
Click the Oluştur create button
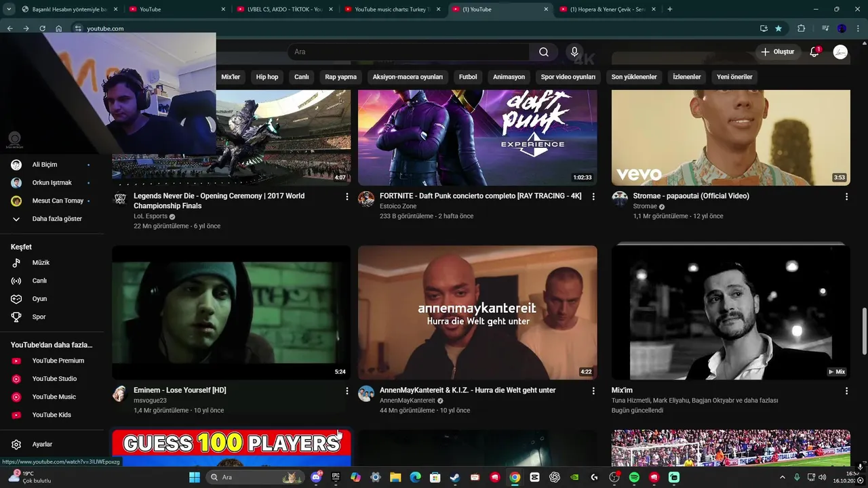tap(777, 52)
